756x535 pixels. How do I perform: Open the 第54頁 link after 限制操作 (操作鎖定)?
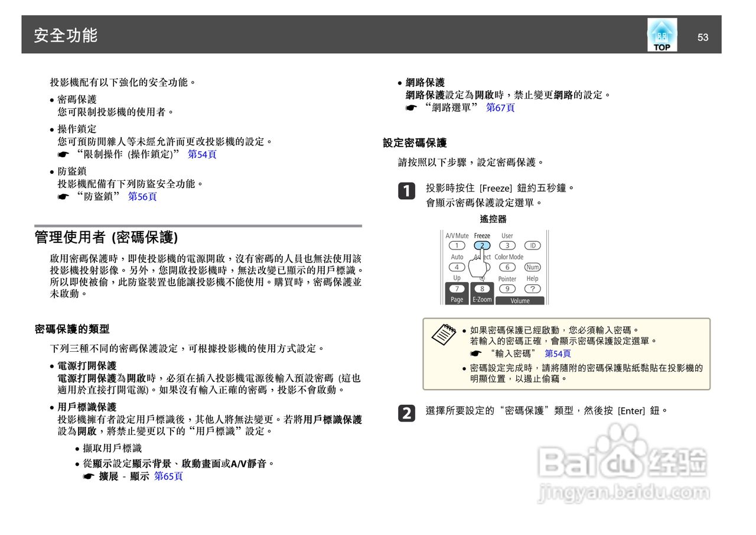(202, 154)
